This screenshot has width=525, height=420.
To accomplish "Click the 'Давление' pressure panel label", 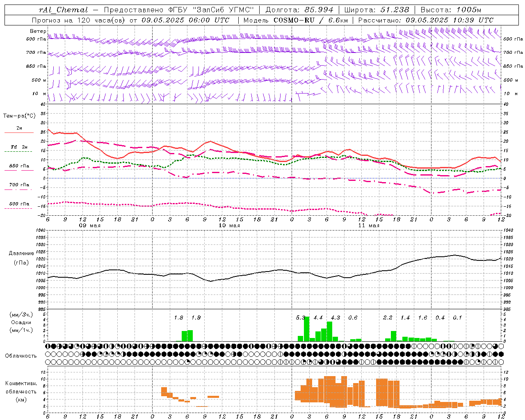I will pos(21,253).
